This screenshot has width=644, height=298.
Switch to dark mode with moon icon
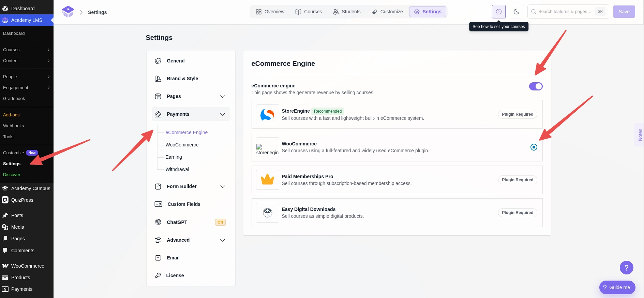(516, 12)
